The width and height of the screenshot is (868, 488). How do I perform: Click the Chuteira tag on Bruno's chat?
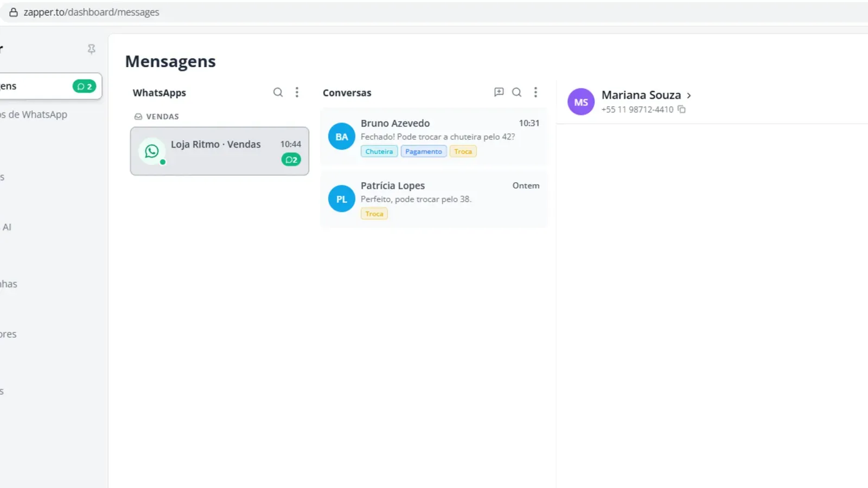pyautogui.click(x=379, y=151)
